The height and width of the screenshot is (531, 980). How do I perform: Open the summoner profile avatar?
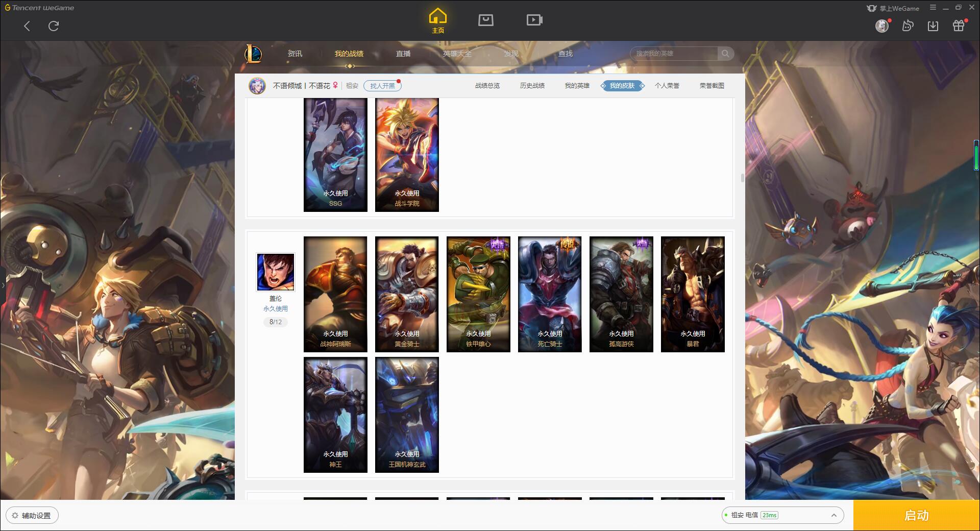click(x=257, y=86)
